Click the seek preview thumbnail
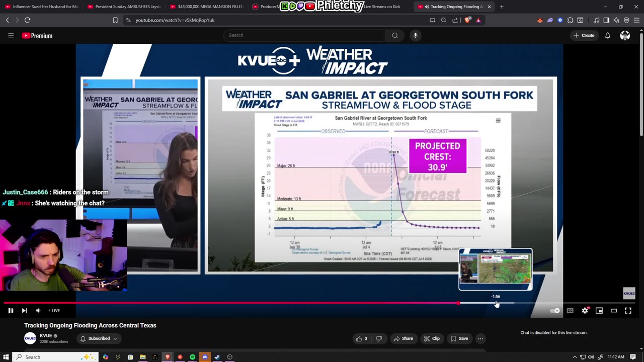 495,269
